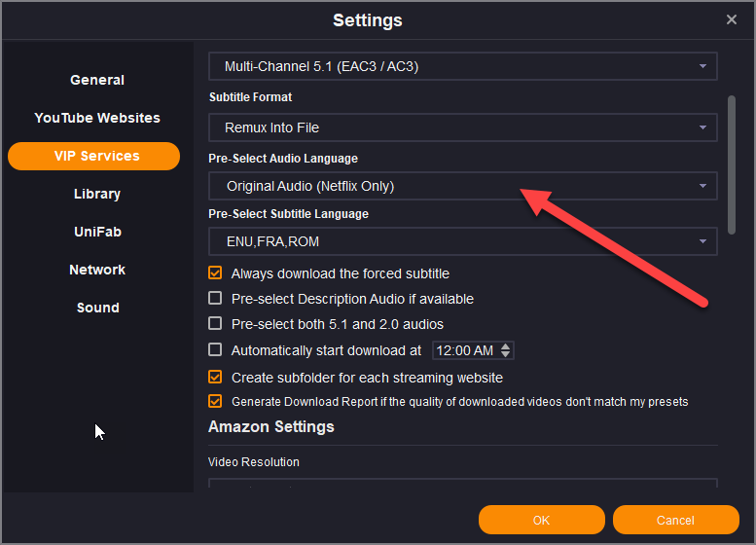
Task: Uncheck Always download the forced subtitle
Action: click(216, 273)
